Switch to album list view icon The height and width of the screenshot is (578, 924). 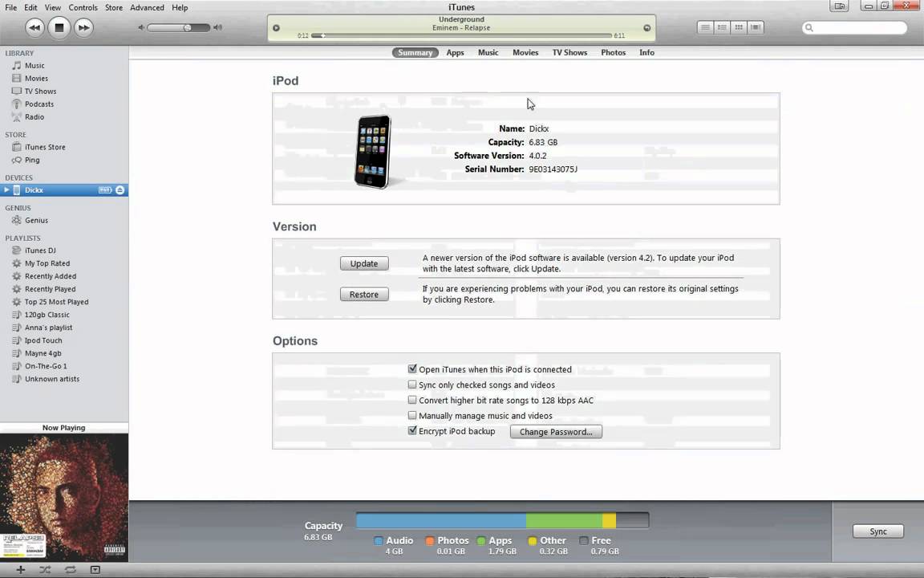[721, 27]
